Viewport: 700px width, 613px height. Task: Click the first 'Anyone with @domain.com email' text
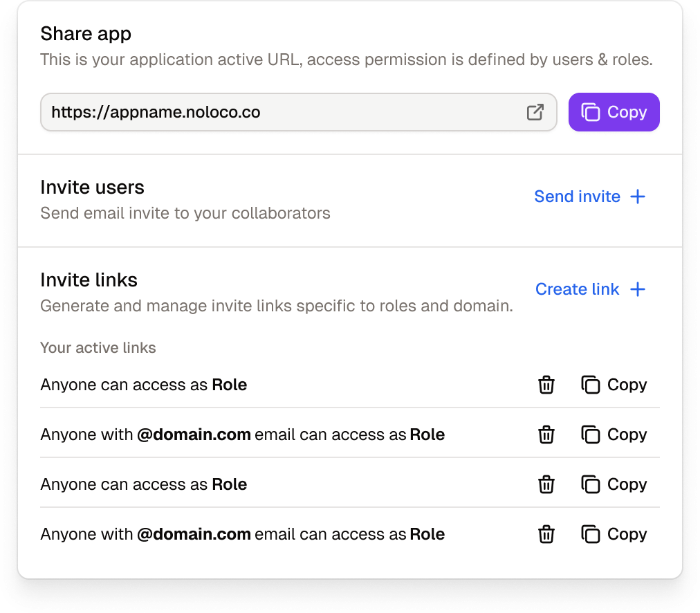click(242, 434)
